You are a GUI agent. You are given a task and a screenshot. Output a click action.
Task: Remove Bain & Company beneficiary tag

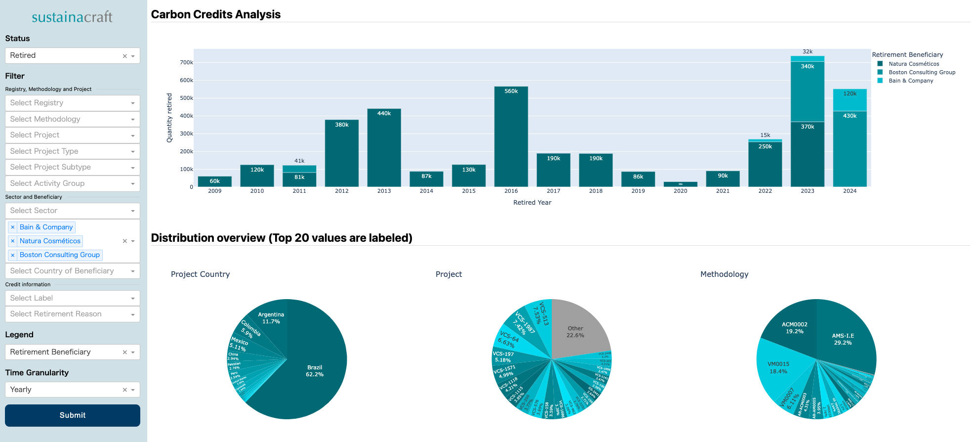coord(13,227)
